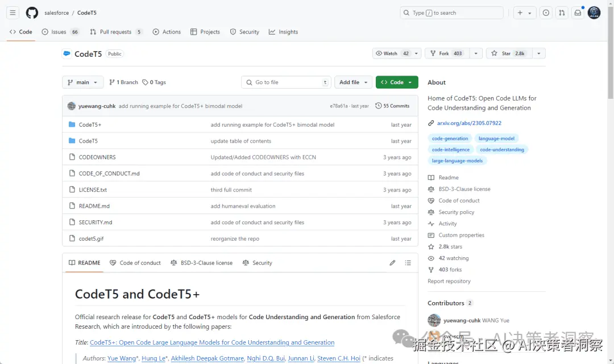Open the notifications inbox icon
Viewport: 614px width, 364px height.
[x=578, y=12]
